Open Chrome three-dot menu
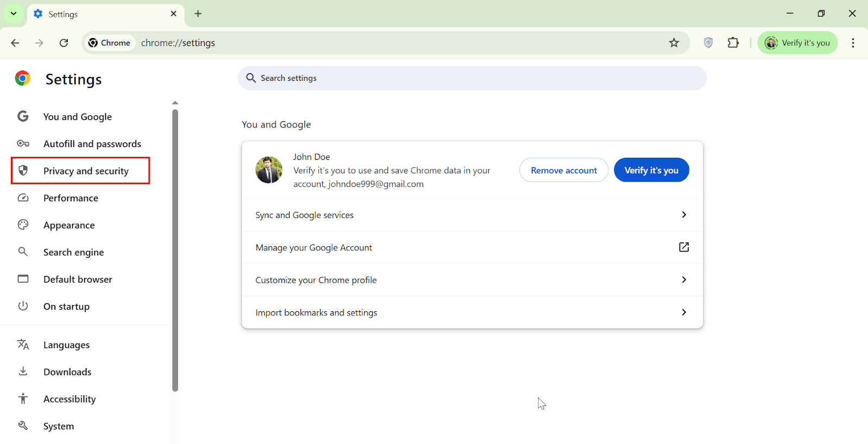Screen dimensions: 868x444 853,43
